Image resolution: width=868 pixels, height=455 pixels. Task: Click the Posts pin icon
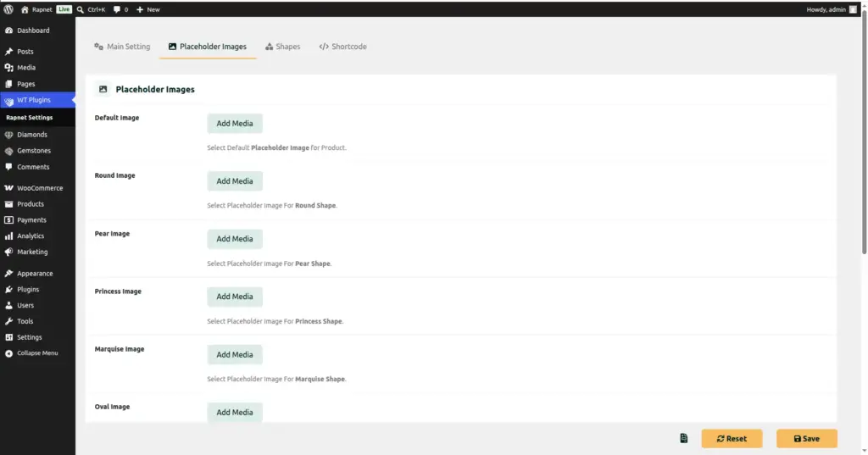point(8,52)
